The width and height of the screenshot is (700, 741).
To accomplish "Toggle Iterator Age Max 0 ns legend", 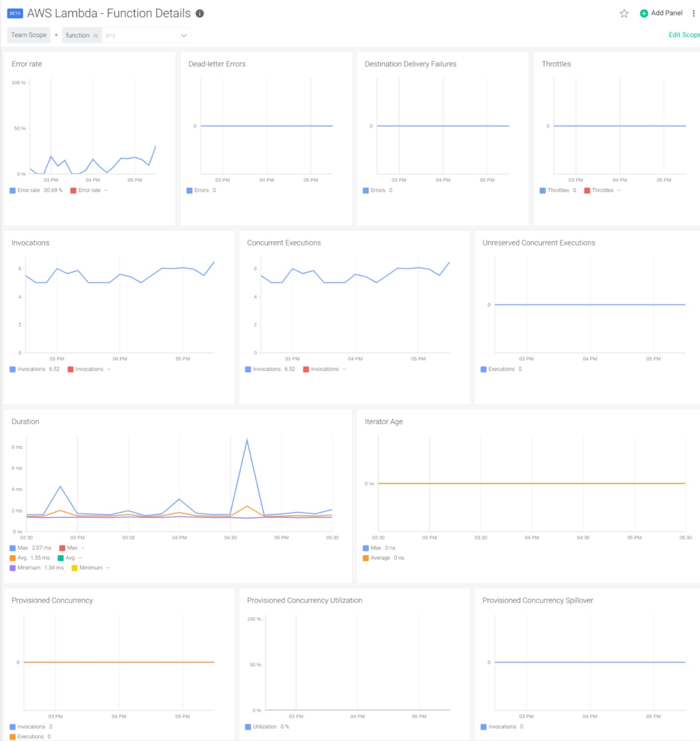I will click(x=379, y=548).
